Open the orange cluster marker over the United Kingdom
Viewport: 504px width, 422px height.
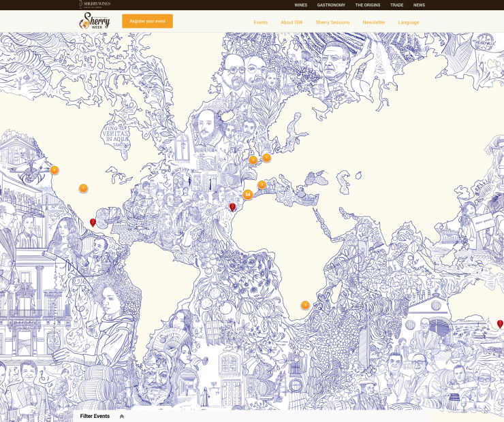pyautogui.click(x=253, y=160)
